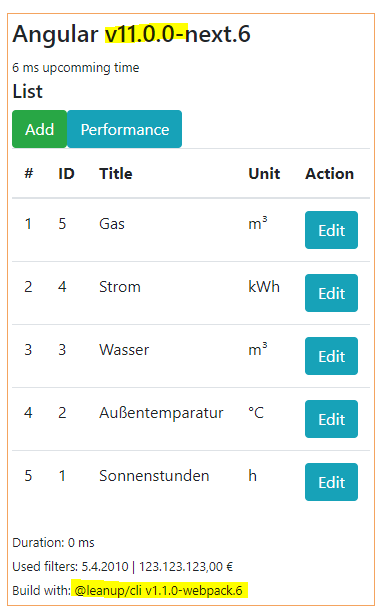Select the Sonnenstunden title cell
This screenshot has height=614, width=375.
coord(154,476)
